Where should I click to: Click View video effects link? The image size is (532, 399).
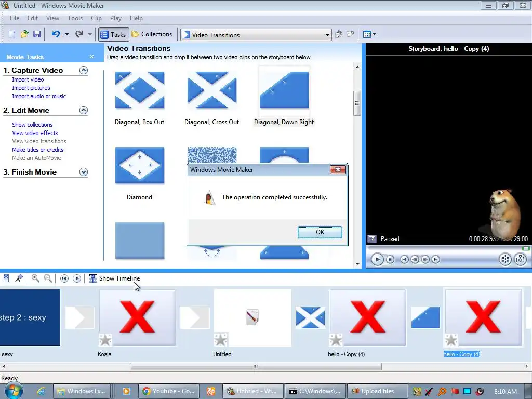click(x=35, y=133)
